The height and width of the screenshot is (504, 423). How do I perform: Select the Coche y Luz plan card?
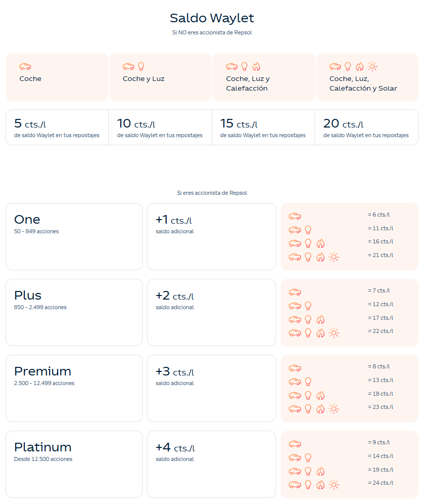tap(160, 77)
